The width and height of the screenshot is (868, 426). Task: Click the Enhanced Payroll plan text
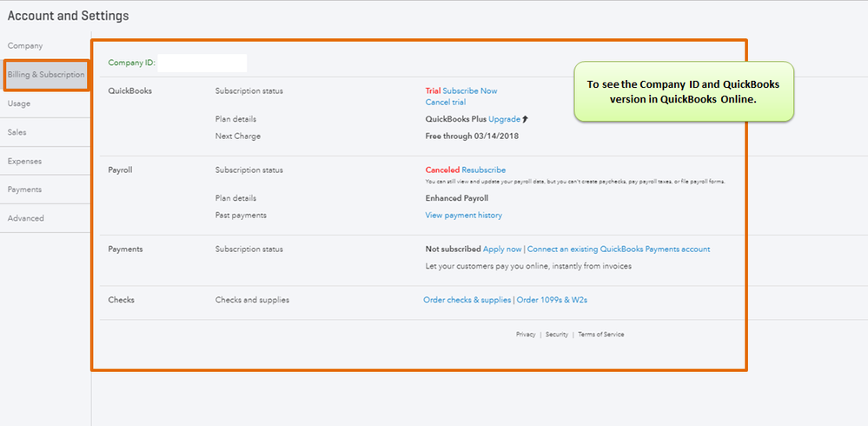point(457,198)
